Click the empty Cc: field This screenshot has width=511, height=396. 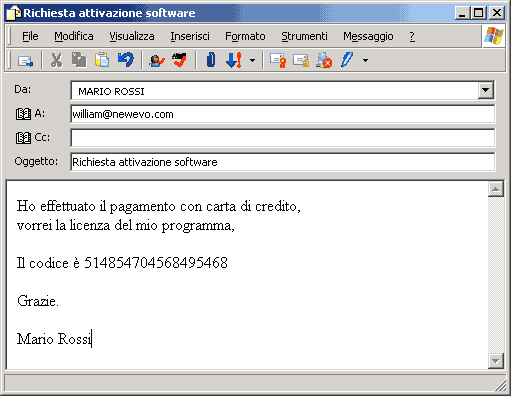click(x=283, y=138)
